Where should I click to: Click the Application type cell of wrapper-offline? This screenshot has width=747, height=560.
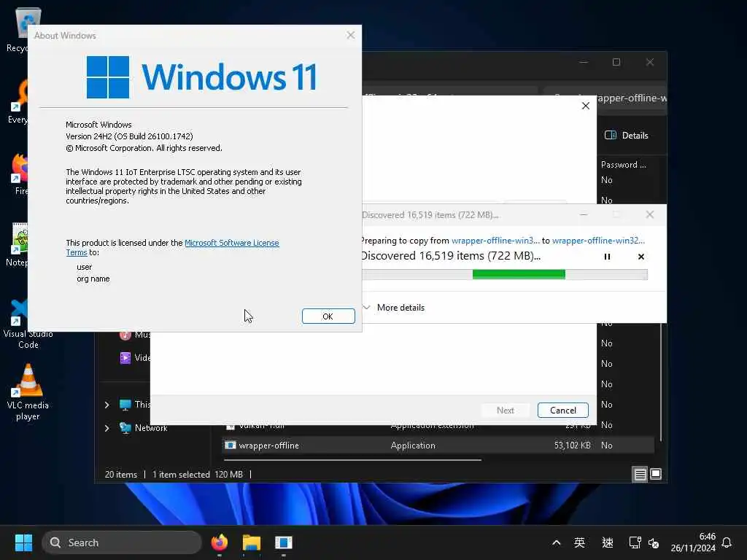413,446
